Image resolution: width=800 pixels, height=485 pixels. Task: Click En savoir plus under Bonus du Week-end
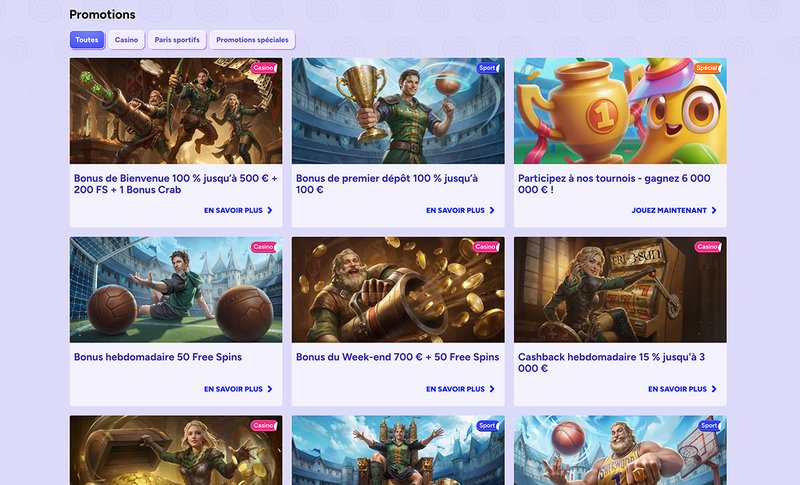[460, 389]
